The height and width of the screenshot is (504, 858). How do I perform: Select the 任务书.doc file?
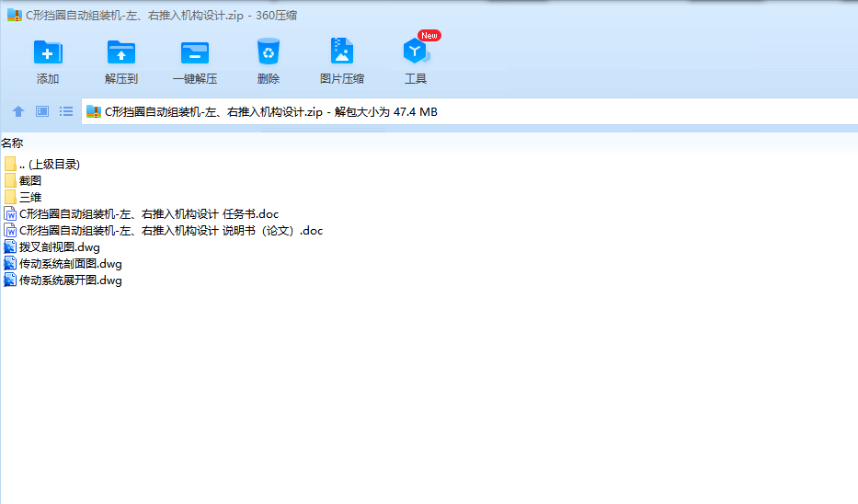[x=142, y=214]
